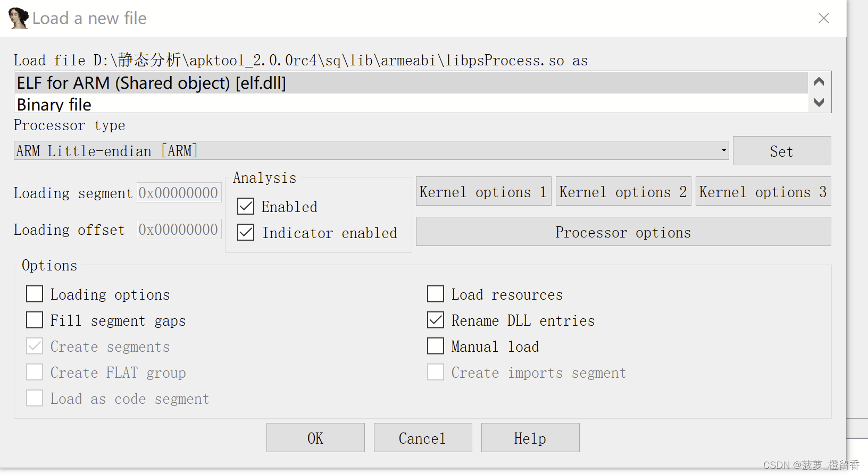Screen dimensions: 868x475
Task: Select Binary file format entry
Action: pos(54,105)
